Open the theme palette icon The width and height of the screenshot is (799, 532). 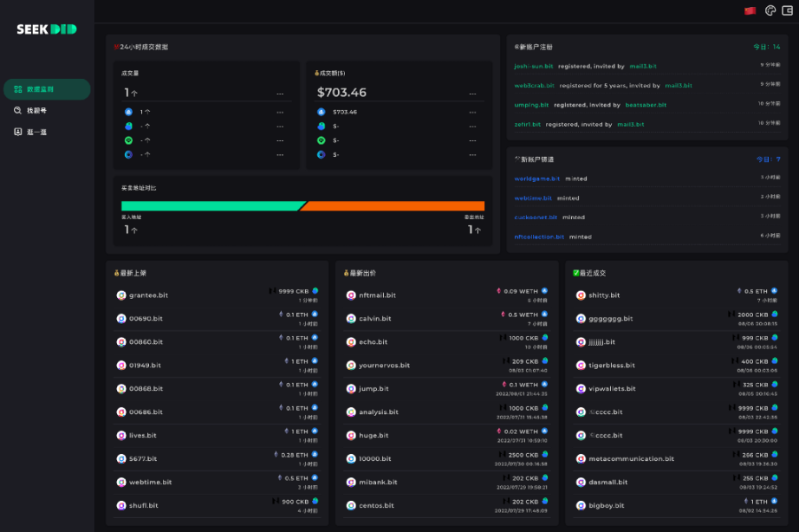770,11
